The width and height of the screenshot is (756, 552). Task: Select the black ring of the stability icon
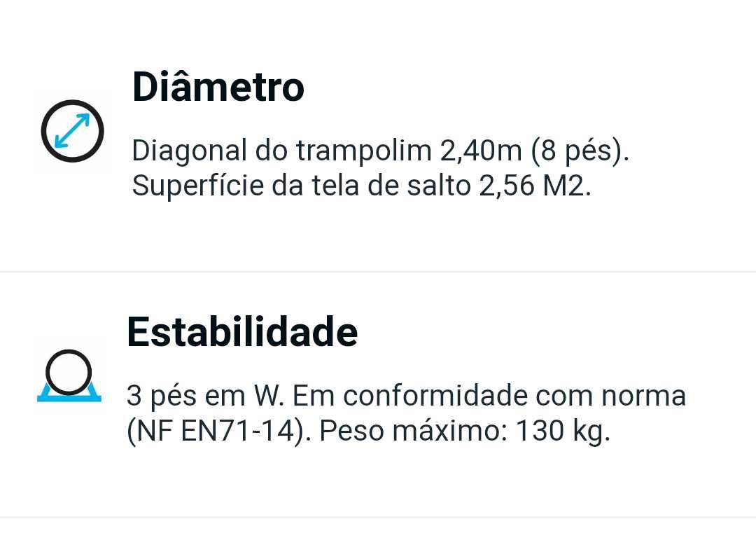pyautogui.click(x=69, y=373)
